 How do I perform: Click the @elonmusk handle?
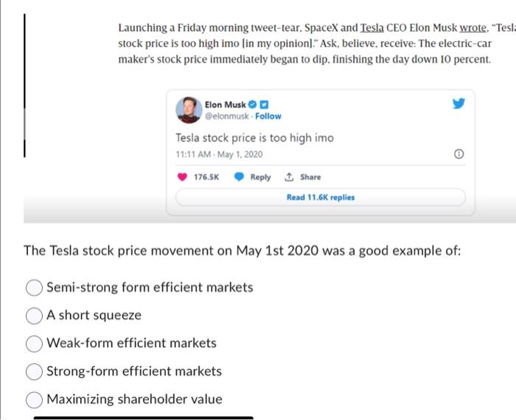(226, 116)
